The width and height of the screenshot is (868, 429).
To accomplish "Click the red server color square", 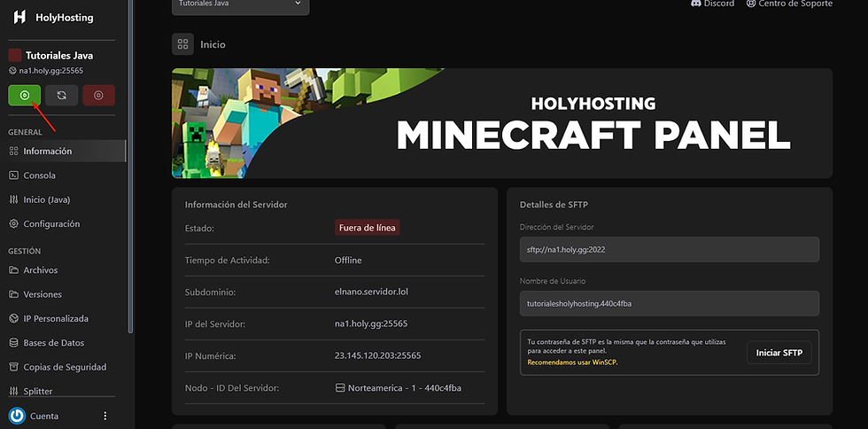I will pos(15,55).
